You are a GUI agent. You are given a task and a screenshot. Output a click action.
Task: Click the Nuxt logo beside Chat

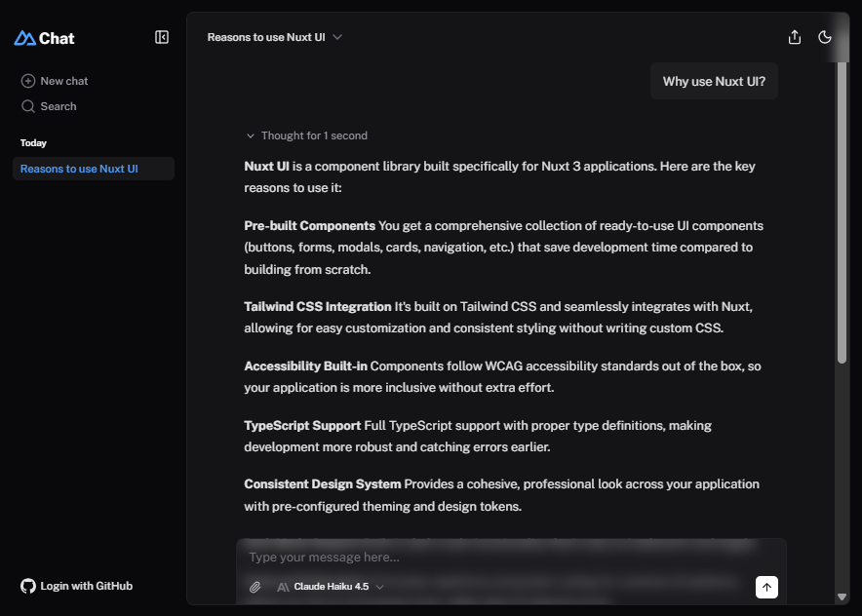click(24, 38)
